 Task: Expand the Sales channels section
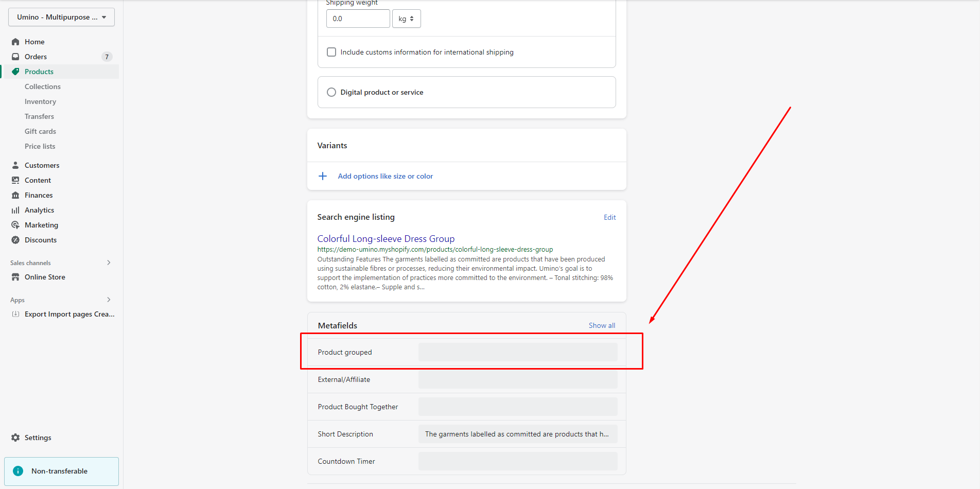pyautogui.click(x=109, y=263)
